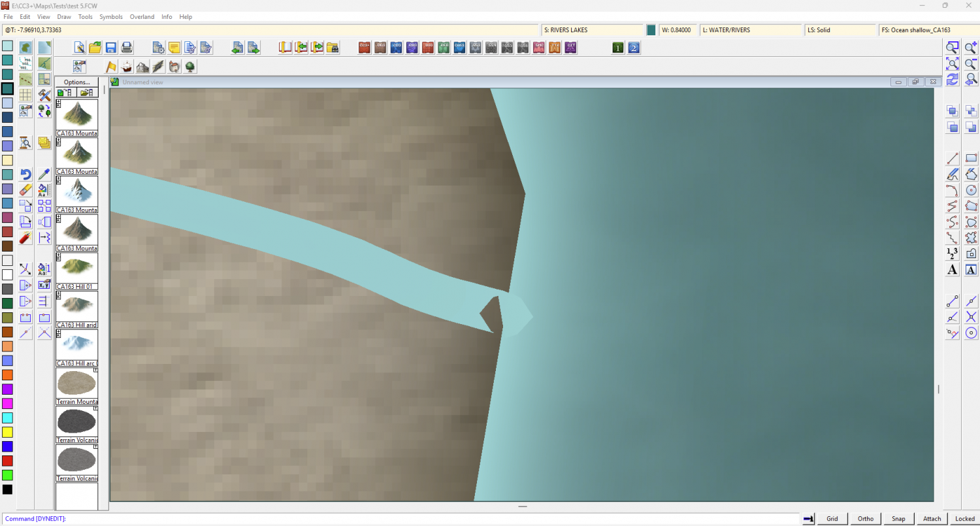The width and height of the screenshot is (980, 526).
Task: Toggle the Grid button
Action: 832,519
